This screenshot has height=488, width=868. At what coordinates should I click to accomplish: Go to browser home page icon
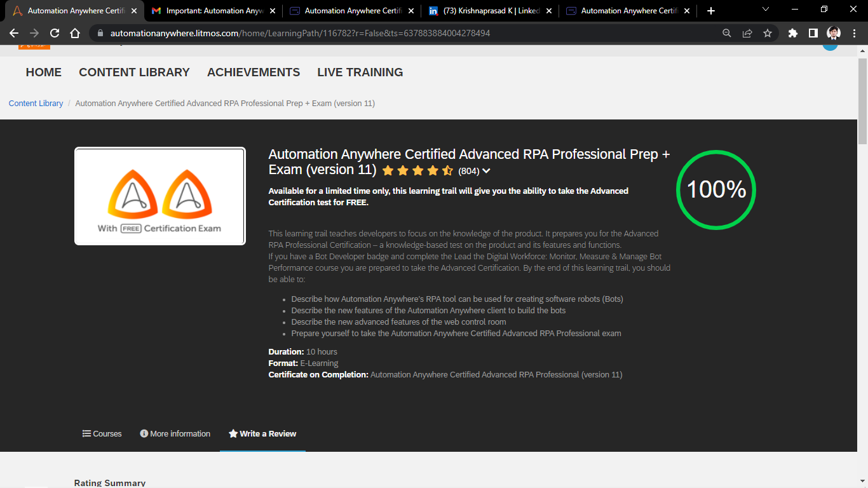click(x=75, y=33)
